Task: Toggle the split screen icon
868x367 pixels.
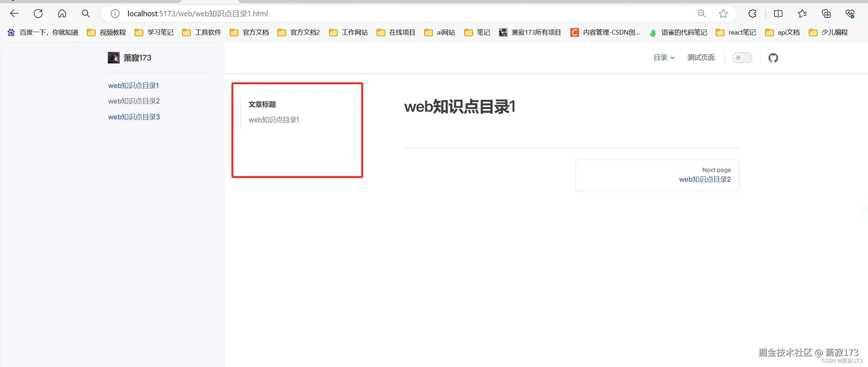Action: [x=779, y=14]
